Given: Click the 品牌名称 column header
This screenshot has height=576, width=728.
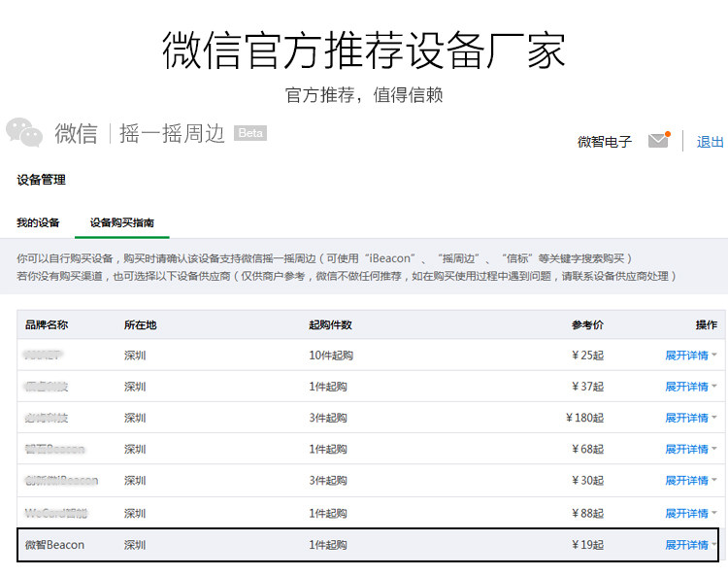Looking at the screenshot, I should (47, 324).
